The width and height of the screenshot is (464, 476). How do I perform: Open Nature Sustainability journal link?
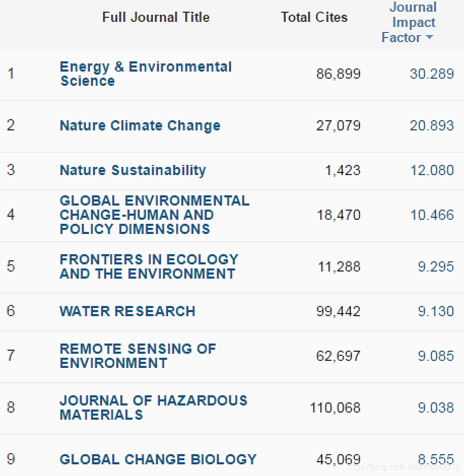click(132, 170)
